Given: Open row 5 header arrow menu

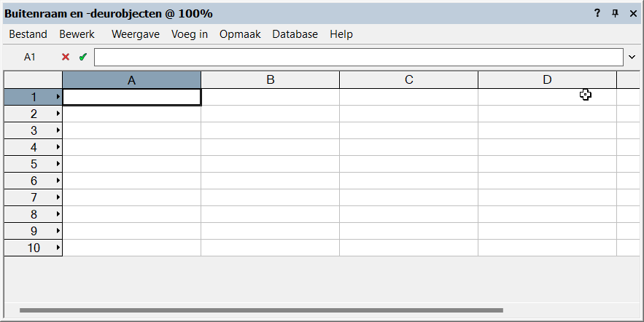Looking at the screenshot, I should [58, 164].
